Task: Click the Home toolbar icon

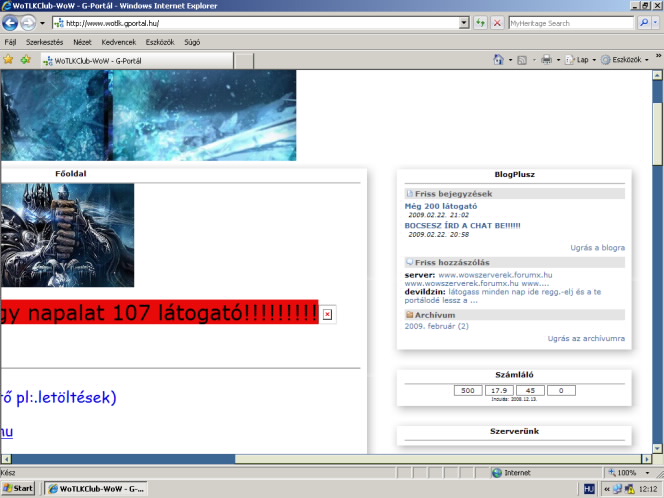Action: tap(499, 60)
